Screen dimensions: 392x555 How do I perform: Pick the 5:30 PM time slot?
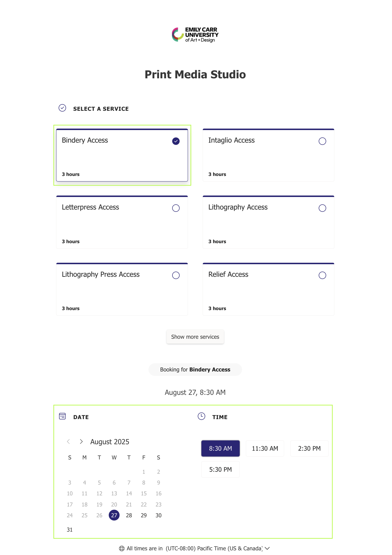pos(220,469)
